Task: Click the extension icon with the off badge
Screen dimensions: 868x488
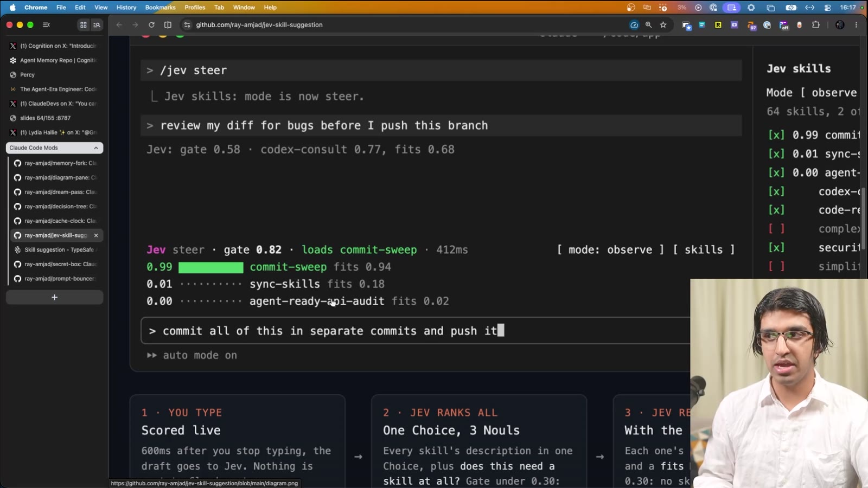Action: click(783, 25)
